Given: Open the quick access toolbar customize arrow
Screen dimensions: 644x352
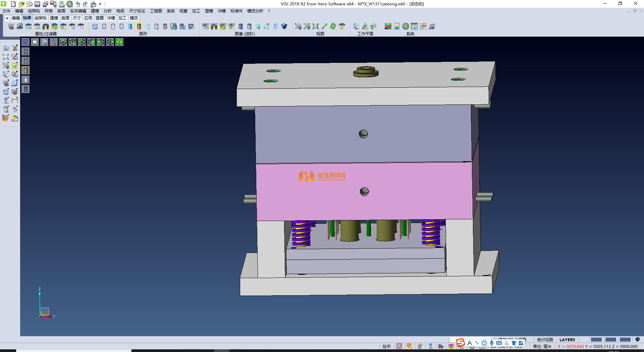Looking at the screenshot, I should 100,4.
